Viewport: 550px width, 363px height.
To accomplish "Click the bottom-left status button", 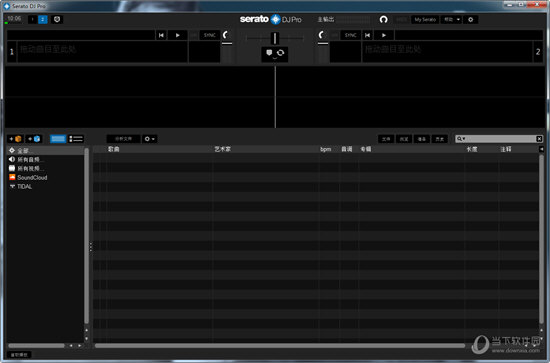I will tap(19, 355).
